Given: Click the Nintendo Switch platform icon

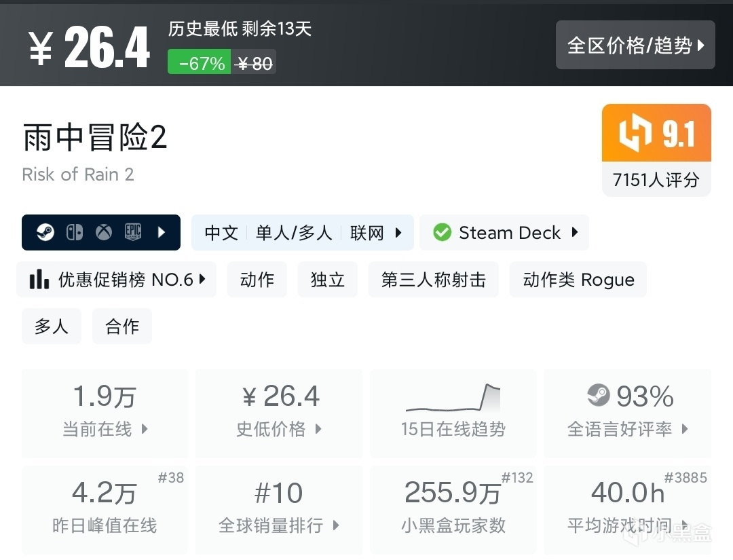Looking at the screenshot, I should point(74,233).
